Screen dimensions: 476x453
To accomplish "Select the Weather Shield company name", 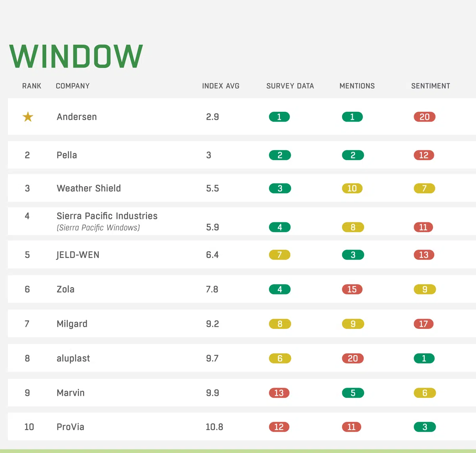I will 88,188.
